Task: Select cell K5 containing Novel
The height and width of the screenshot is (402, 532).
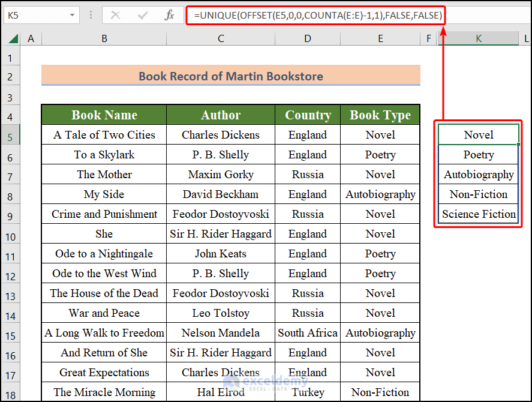Action: point(479,135)
